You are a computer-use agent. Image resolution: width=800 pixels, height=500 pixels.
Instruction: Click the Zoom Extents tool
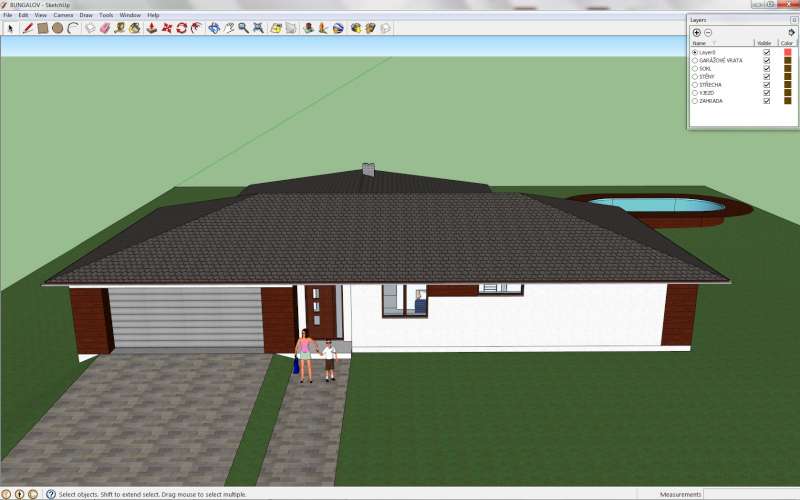click(x=258, y=28)
